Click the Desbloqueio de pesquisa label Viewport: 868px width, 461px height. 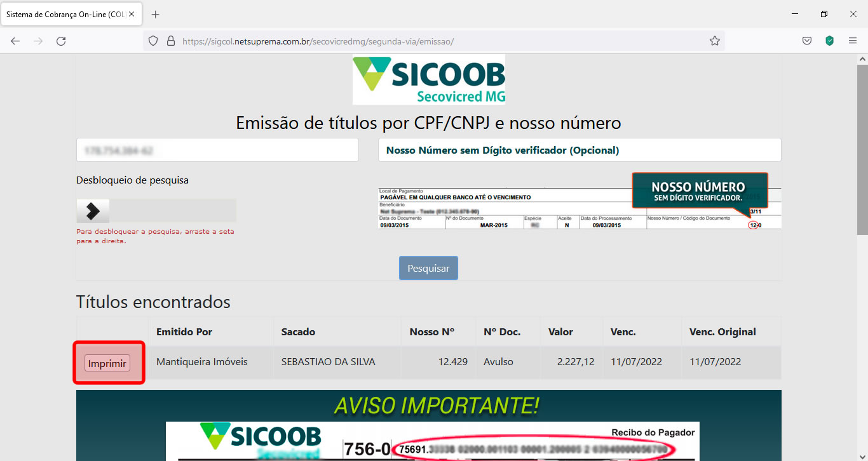click(x=132, y=180)
